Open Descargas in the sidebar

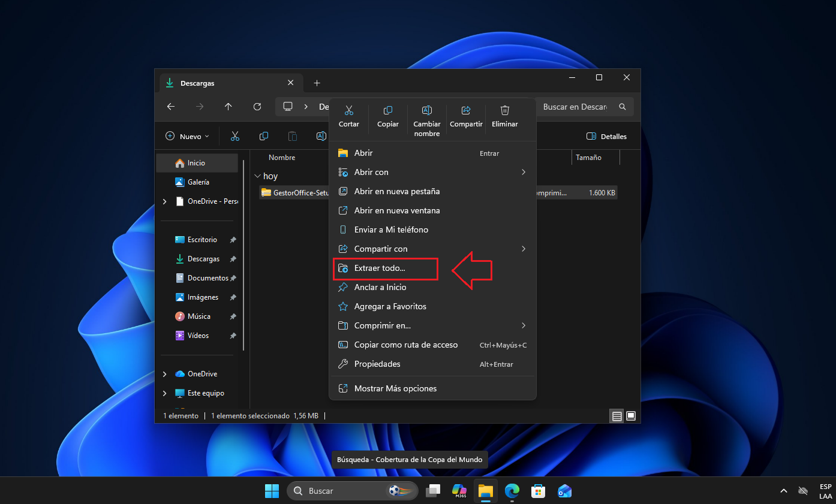tap(199, 258)
